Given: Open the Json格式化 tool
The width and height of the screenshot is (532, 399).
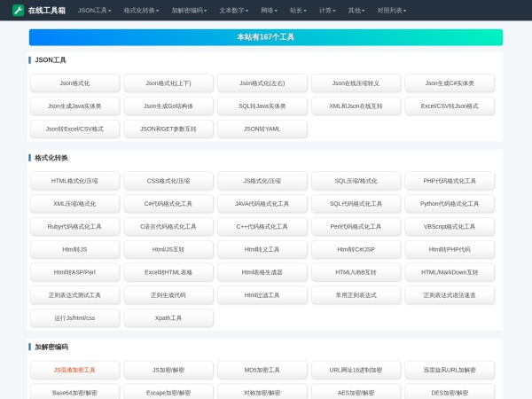Looking at the screenshot, I should pos(74,82).
